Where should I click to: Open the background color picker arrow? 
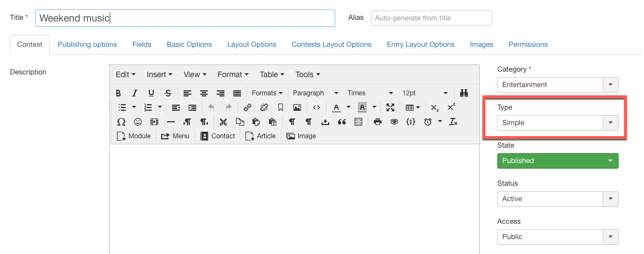374,107
